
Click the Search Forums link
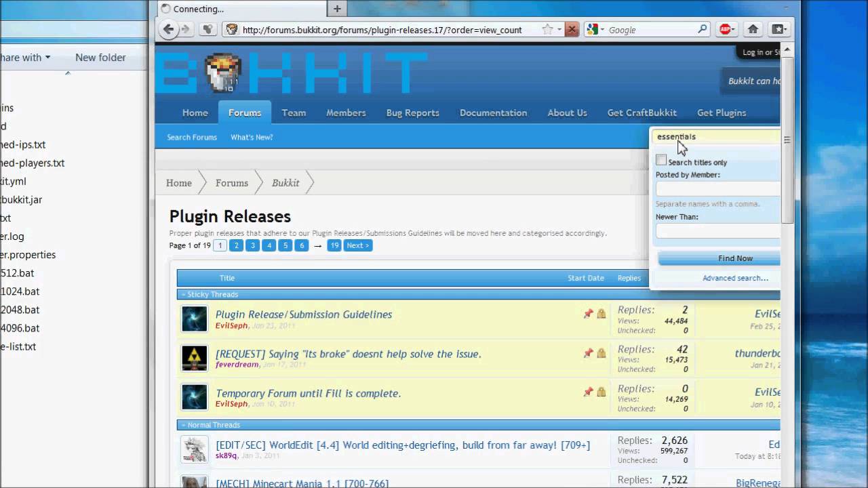[x=192, y=137]
